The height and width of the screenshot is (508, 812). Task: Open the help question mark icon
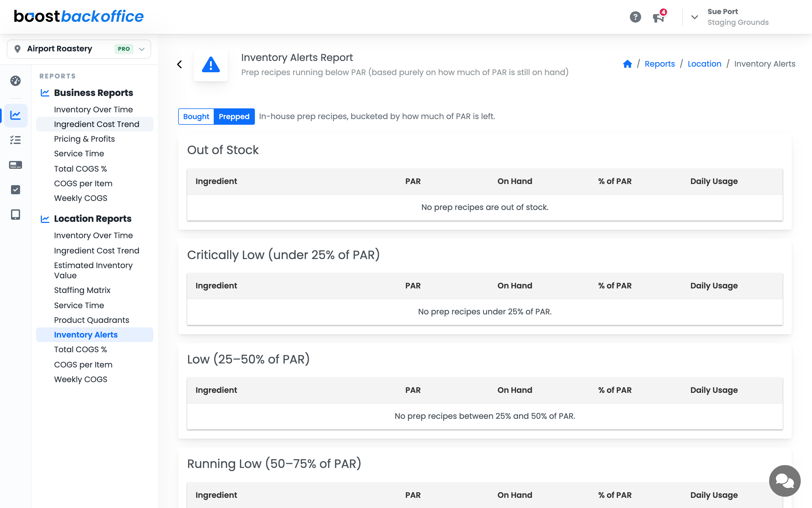point(635,17)
